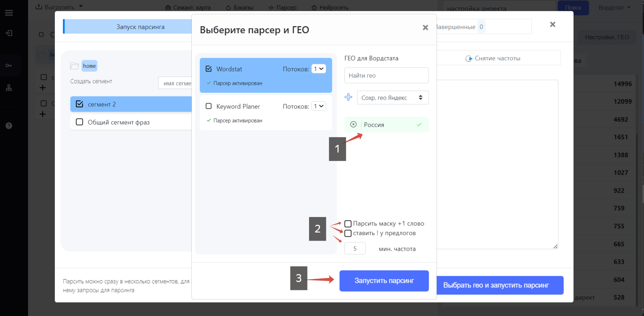This screenshot has height=316, width=644.
Task: Click the logout icon in sidebar
Action: pos(9,33)
